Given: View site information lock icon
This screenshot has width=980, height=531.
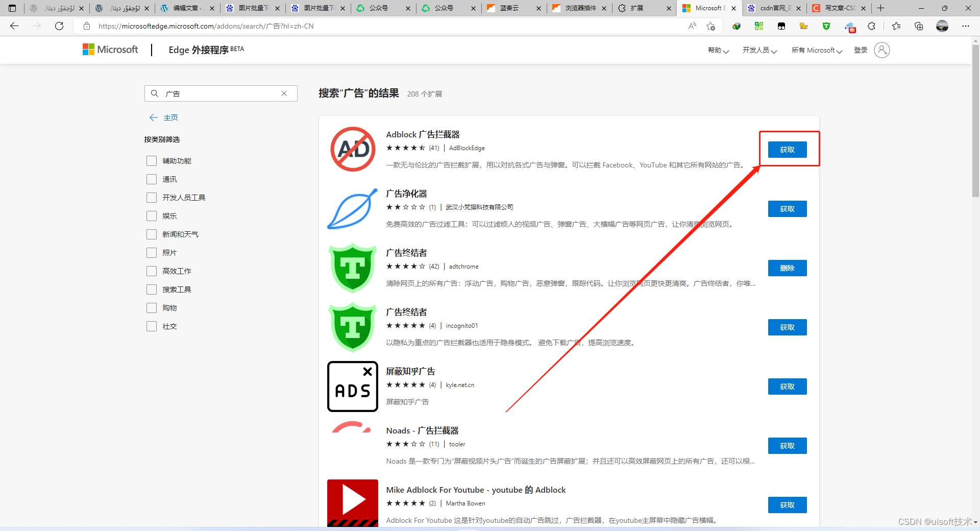Looking at the screenshot, I should pyautogui.click(x=87, y=26).
